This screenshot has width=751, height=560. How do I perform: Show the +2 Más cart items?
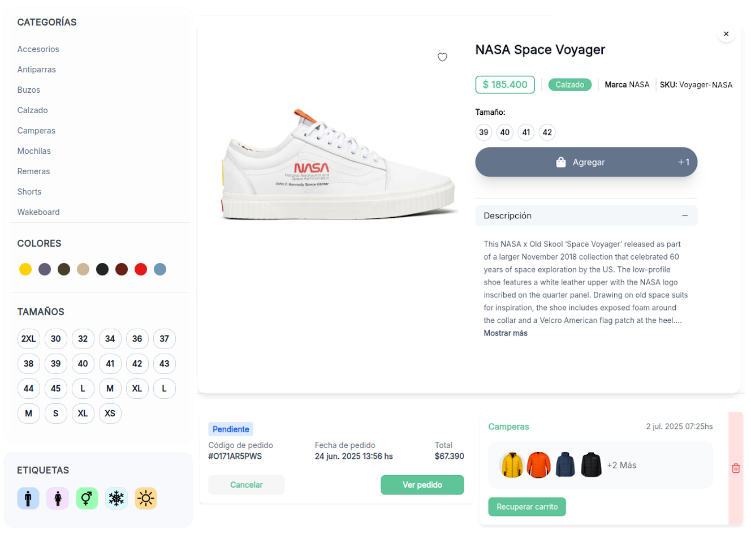[621, 465]
